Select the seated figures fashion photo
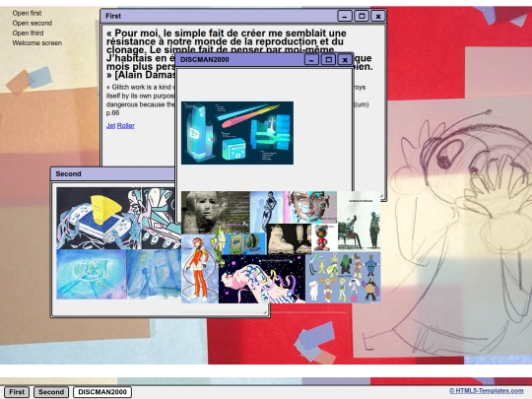Viewport: 532px width, 399px height. [x=359, y=222]
